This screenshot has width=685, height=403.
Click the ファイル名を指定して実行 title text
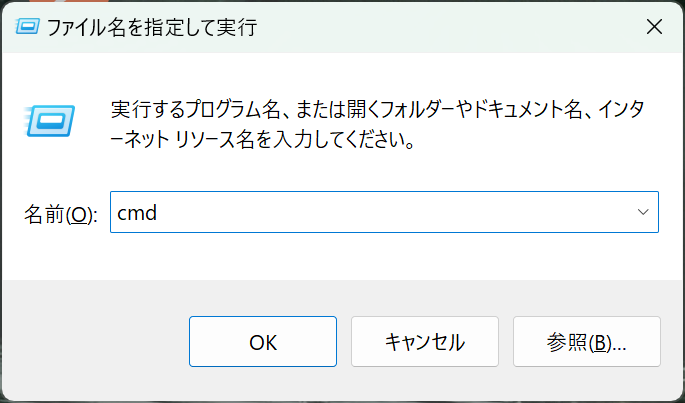click(x=152, y=28)
